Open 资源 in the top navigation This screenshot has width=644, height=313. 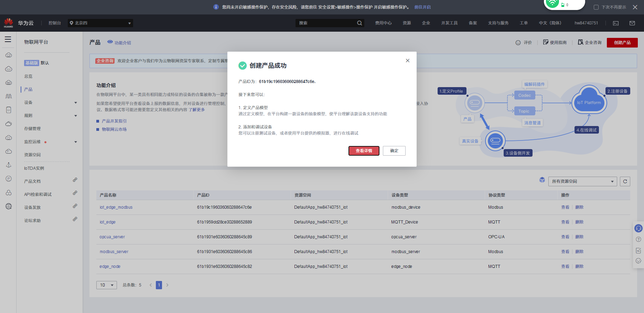coord(407,23)
